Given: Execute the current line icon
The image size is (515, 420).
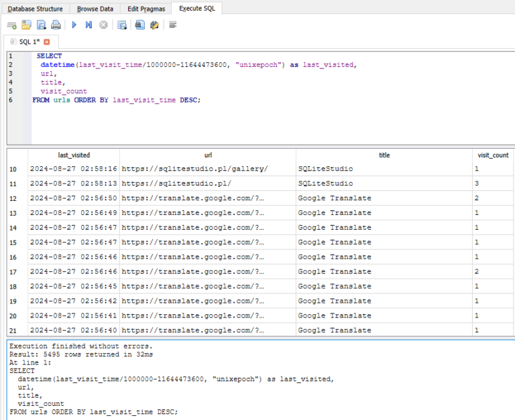Looking at the screenshot, I should [89, 25].
